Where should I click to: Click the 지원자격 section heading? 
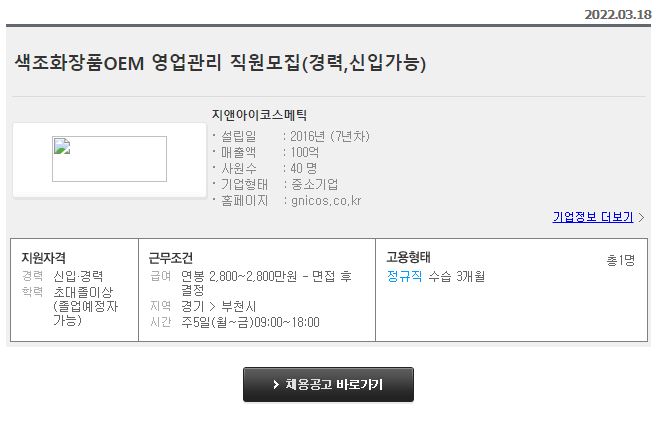pyautogui.click(x=44, y=257)
